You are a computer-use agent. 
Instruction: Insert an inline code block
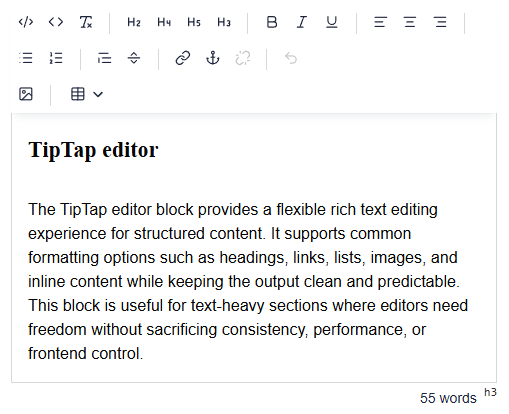[56, 22]
